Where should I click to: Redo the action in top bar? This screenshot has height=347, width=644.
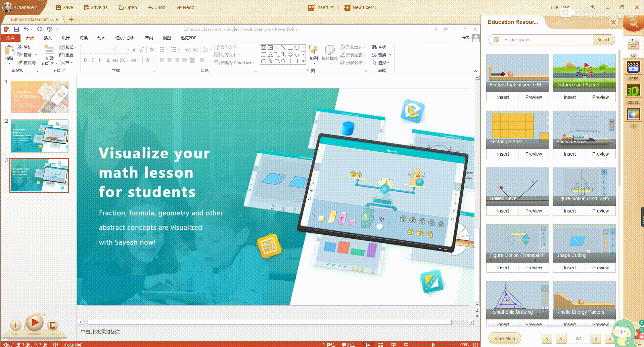coord(185,7)
